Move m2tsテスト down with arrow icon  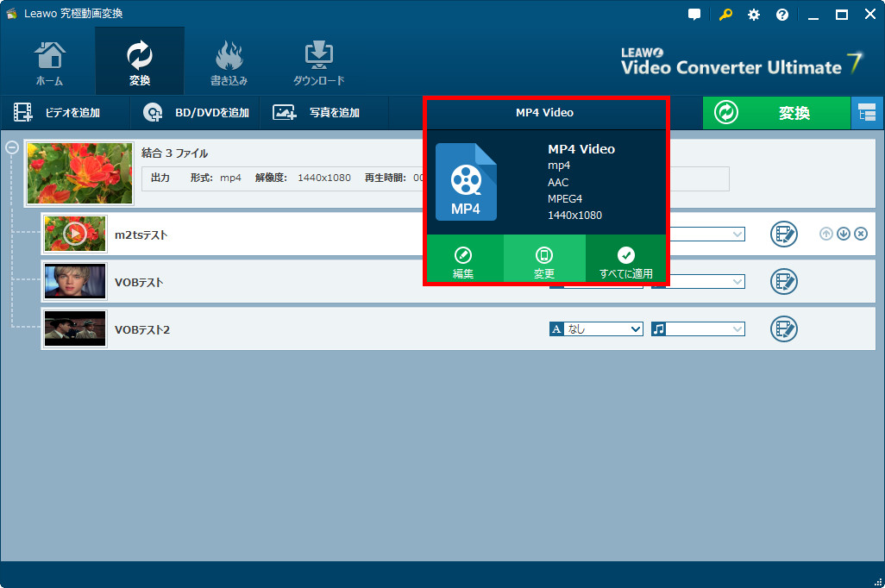[844, 234]
